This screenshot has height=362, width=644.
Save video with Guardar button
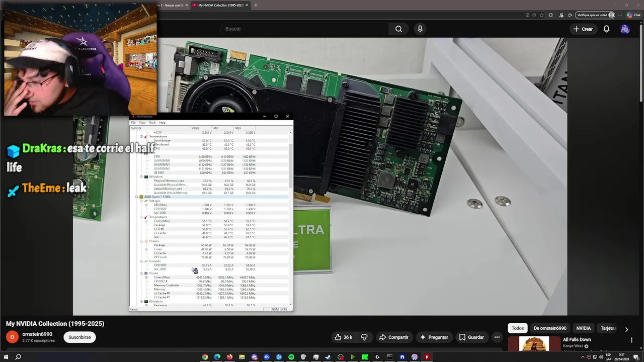click(x=471, y=337)
